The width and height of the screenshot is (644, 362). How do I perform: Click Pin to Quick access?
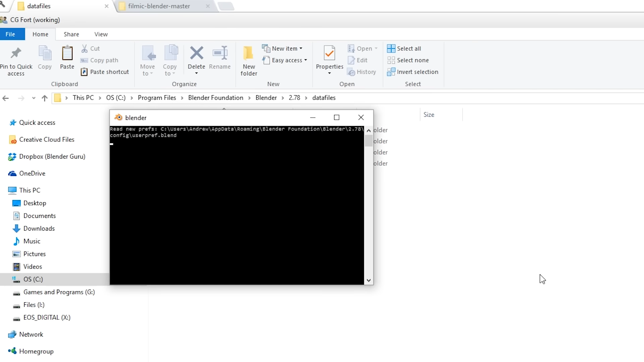pyautogui.click(x=16, y=60)
